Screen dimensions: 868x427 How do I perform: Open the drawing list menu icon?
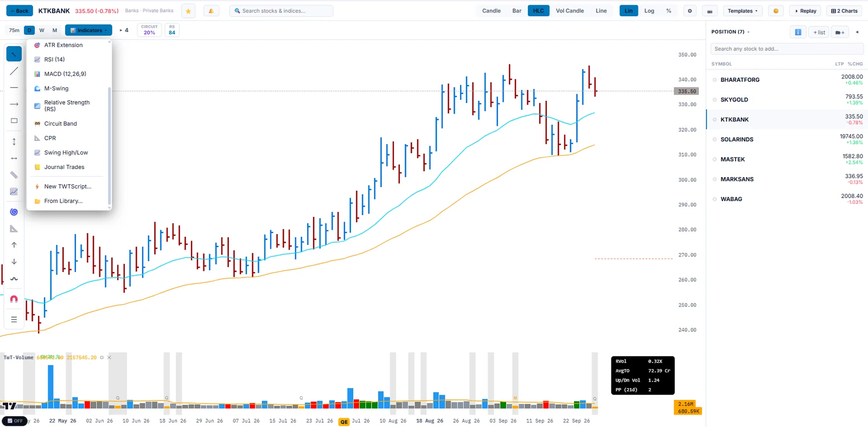14,320
